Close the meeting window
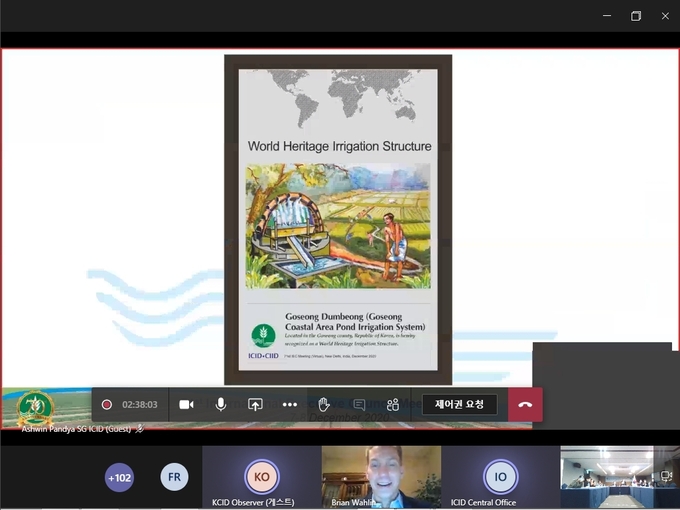680x510 pixels. (x=665, y=16)
